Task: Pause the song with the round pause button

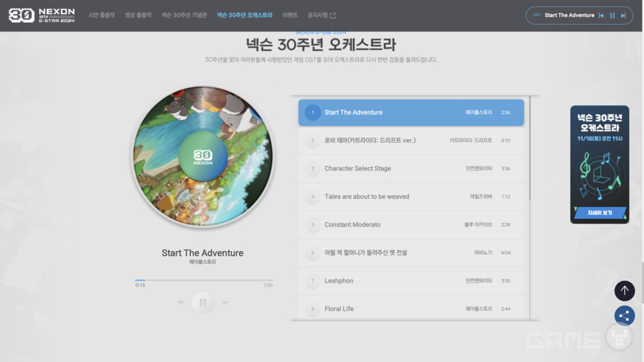Action: 203,303
